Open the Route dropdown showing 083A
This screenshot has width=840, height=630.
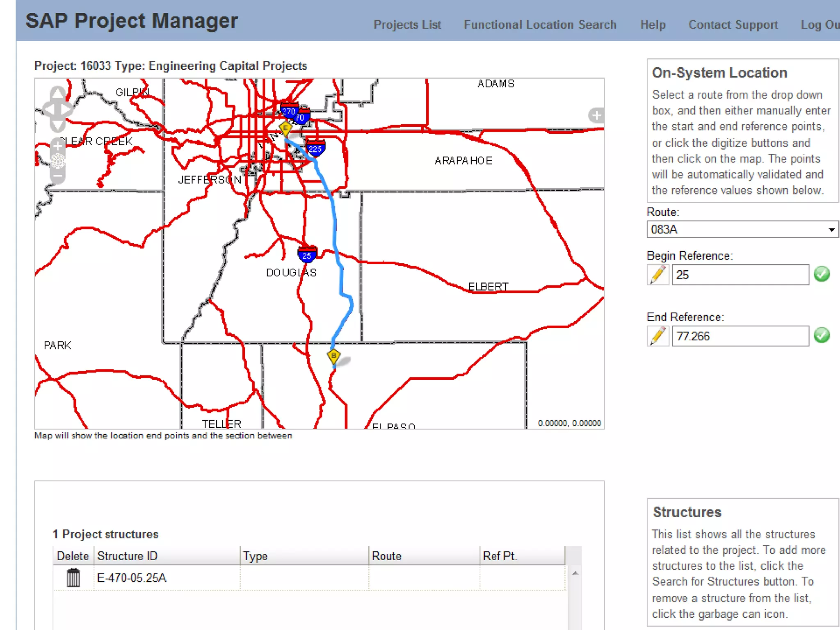tap(742, 229)
